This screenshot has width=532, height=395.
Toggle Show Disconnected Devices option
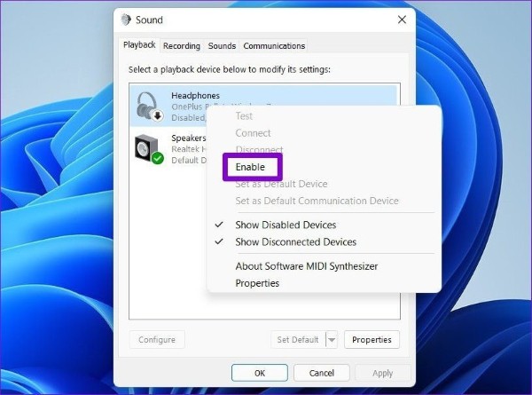[295, 241]
